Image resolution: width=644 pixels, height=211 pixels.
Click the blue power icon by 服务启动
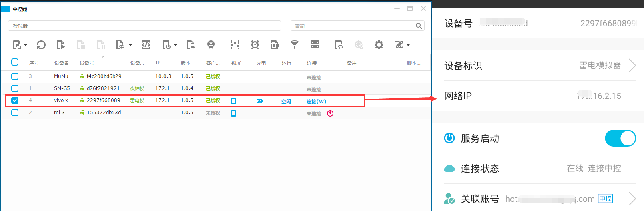449,138
